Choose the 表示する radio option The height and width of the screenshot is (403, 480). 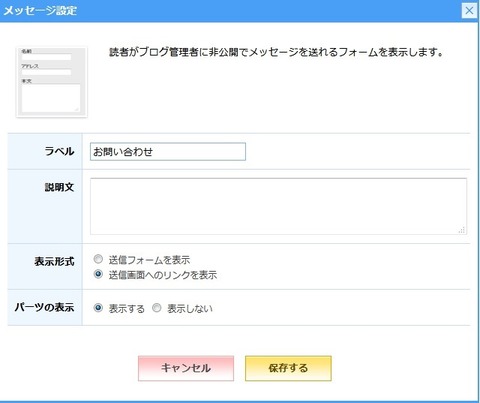[x=98, y=308]
